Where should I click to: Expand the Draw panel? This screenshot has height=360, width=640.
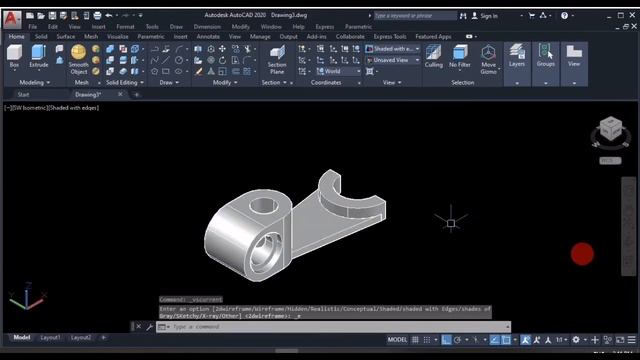[169, 82]
